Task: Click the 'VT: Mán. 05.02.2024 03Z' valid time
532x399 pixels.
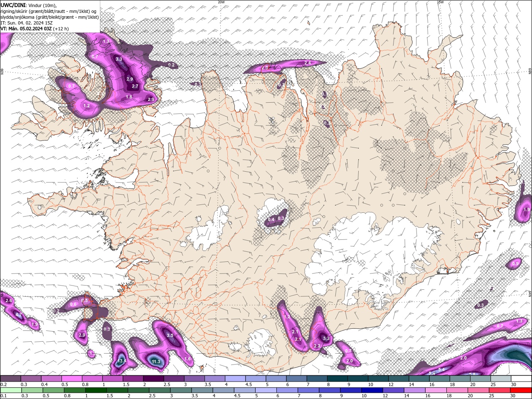Action: (x=26, y=29)
